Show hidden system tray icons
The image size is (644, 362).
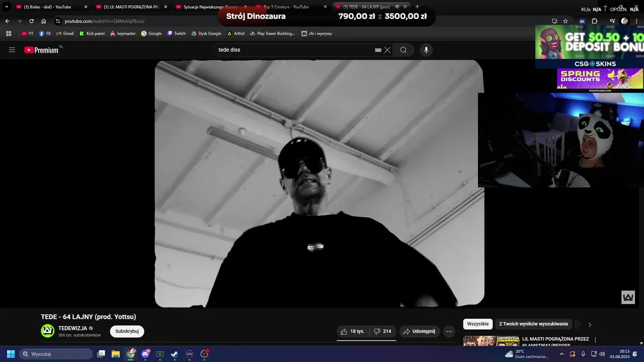point(561,354)
